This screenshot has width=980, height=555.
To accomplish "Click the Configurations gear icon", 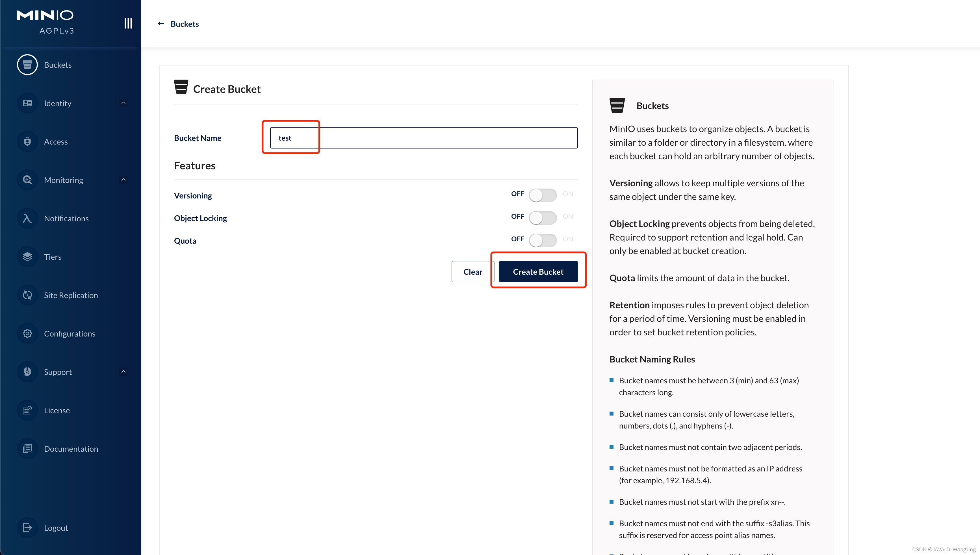I will tap(27, 333).
